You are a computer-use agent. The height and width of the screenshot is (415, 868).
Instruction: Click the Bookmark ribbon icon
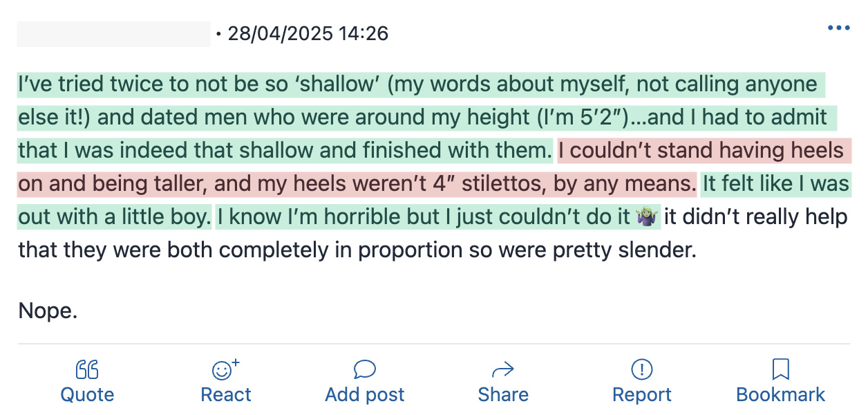781,370
